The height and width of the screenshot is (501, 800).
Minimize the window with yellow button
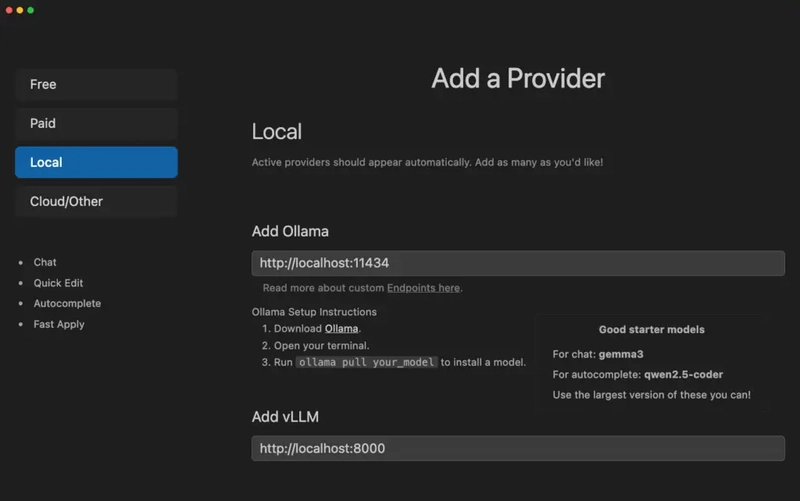click(x=20, y=10)
